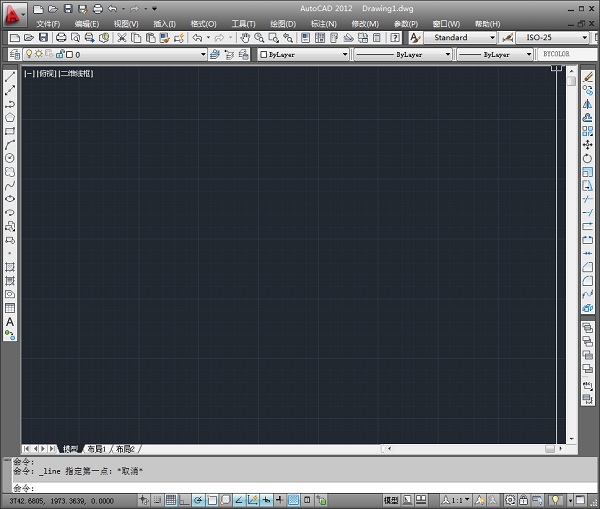Open the Layer Properties Manager
The height and width of the screenshot is (509, 600).
[x=15, y=54]
